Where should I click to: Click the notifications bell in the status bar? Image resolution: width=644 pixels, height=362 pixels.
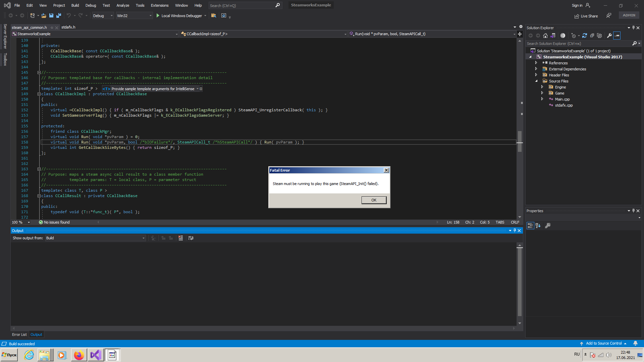[635, 343]
